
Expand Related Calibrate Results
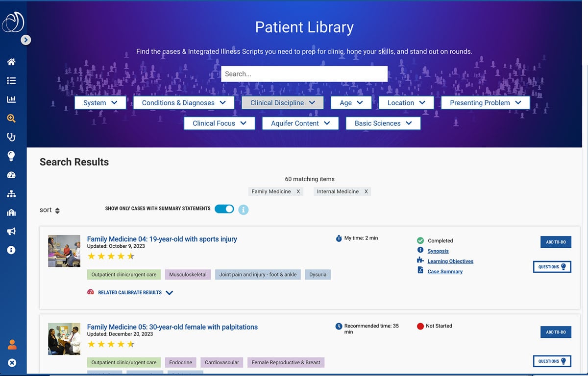point(130,292)
